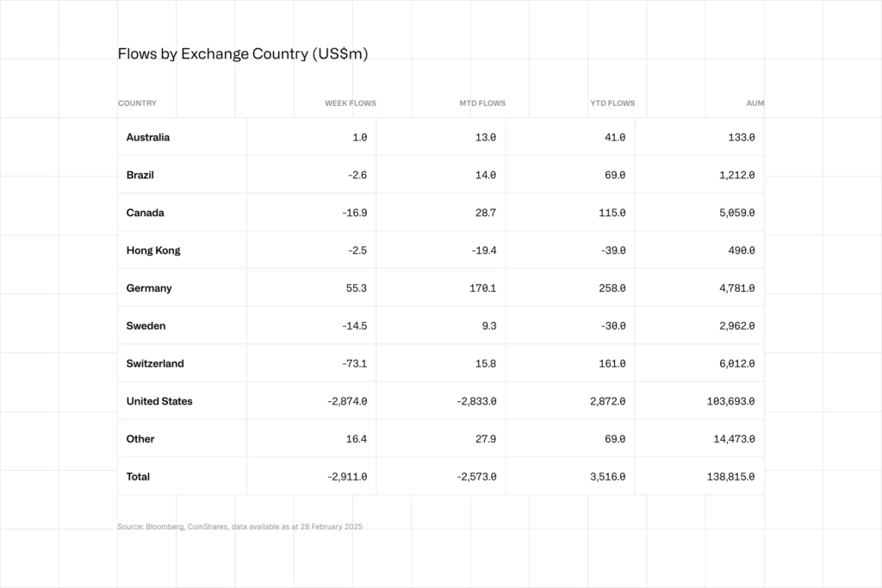Select the Total row label
This screenshot has height=588, width=882.
[138, 476]
